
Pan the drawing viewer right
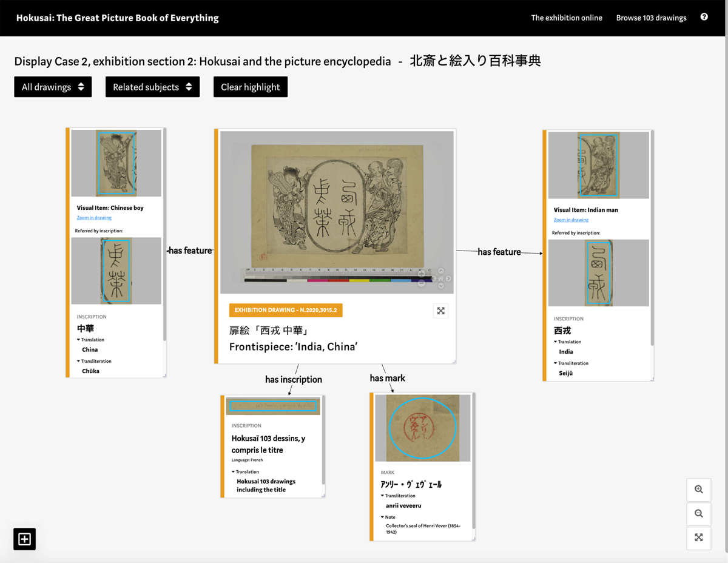click(448, 278)
